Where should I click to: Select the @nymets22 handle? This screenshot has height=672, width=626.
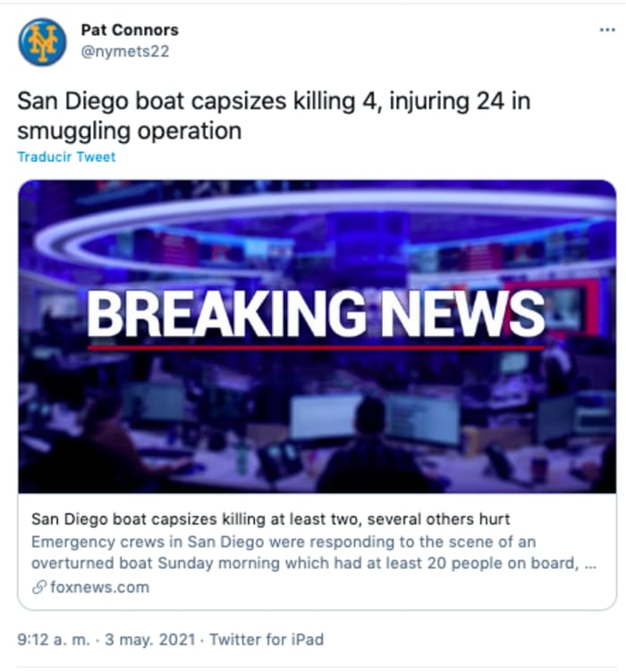pos(125,51)
